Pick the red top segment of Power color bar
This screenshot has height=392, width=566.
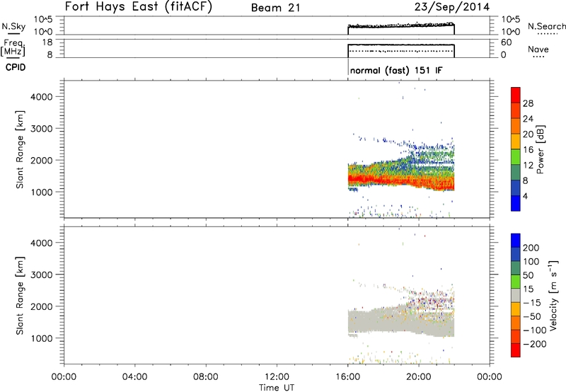click(516, 96)
